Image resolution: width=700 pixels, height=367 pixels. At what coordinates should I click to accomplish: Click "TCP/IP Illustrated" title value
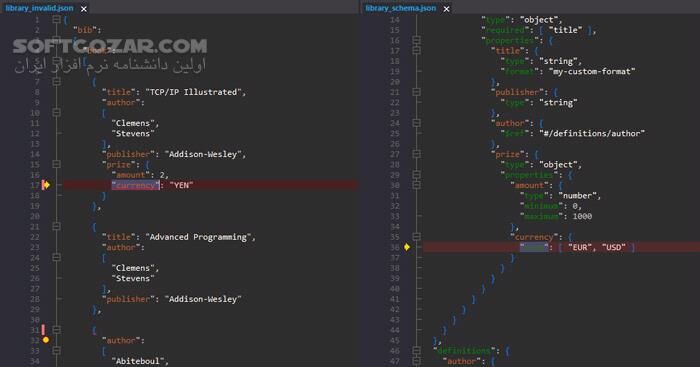(x=193, y=92)
